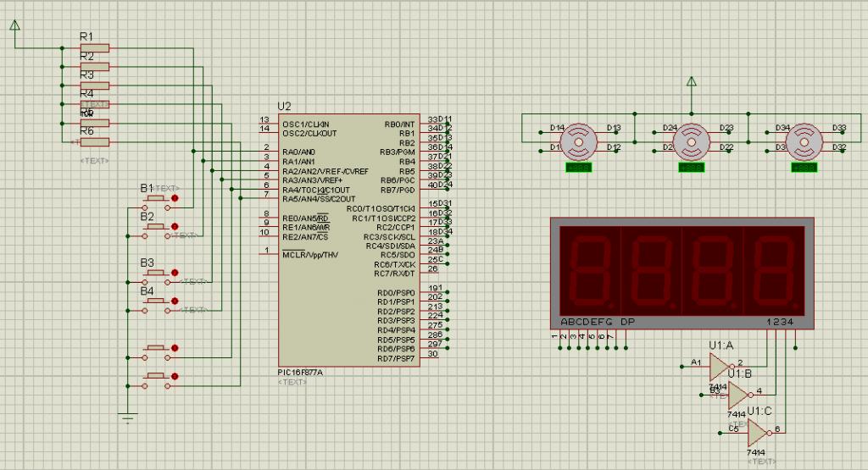
Task: Select the U1:C inverter gate
Action: pos(758,433)
